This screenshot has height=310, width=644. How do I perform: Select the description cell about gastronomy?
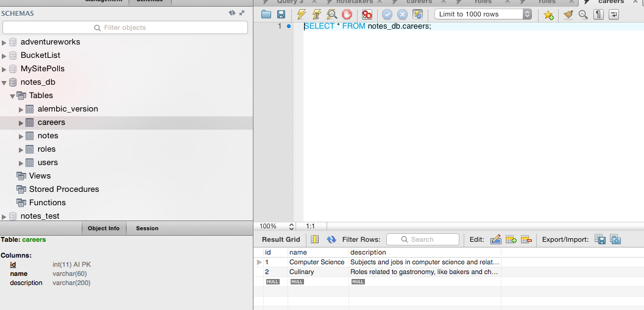point(425,272)
